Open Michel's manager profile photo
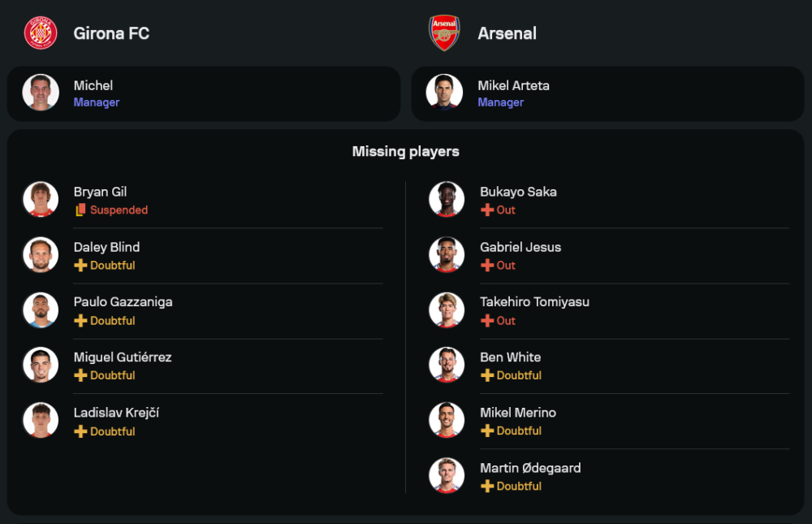The image size is (812, 524). click(41, 93)
